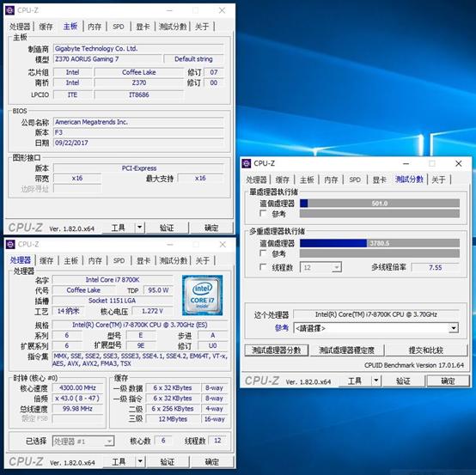476x475 pixels.
Task: Switch to 处理器 tab in mainboard window
Action: 20,27
